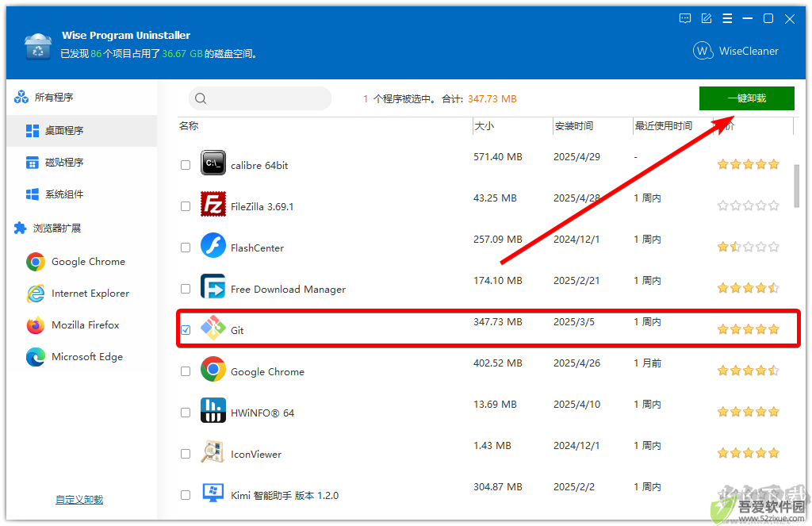This screenshot has height=526, width=812.
Task: Click the WiseCleaner logo
Action: click(735, 51)
